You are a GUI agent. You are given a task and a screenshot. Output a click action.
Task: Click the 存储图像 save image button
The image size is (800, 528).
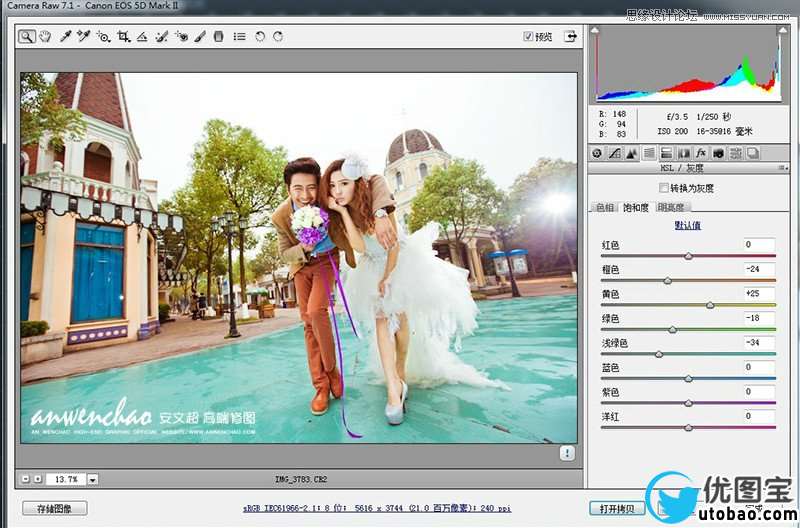tap(55, 508)
